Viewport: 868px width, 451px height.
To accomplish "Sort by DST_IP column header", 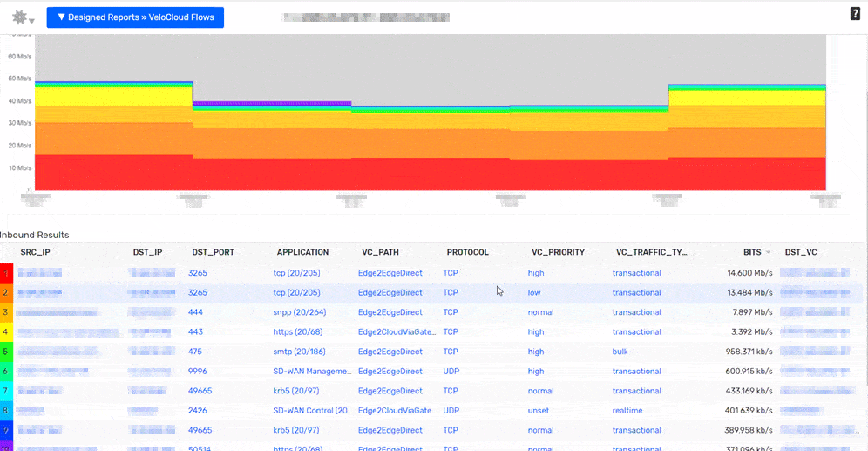I will coord(147,252).
